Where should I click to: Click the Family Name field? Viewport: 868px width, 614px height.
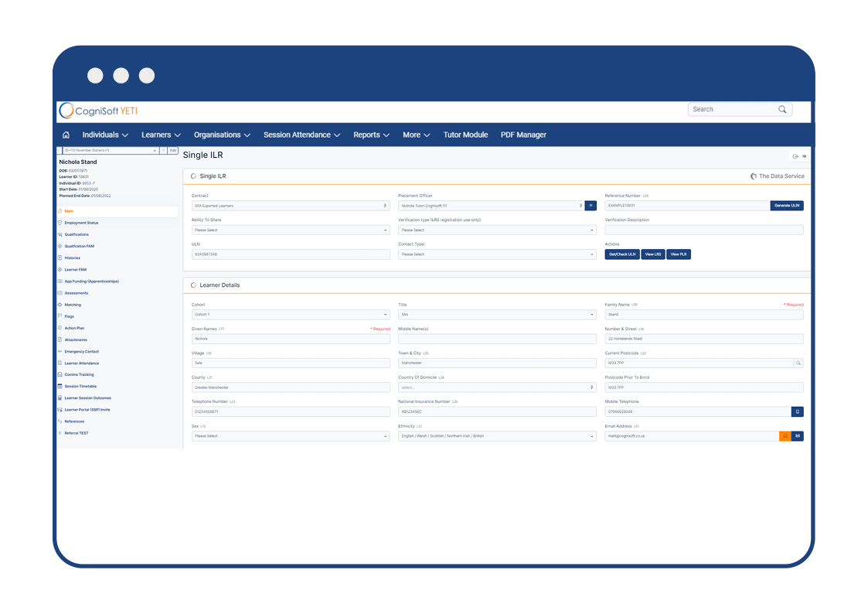(703, 315)
